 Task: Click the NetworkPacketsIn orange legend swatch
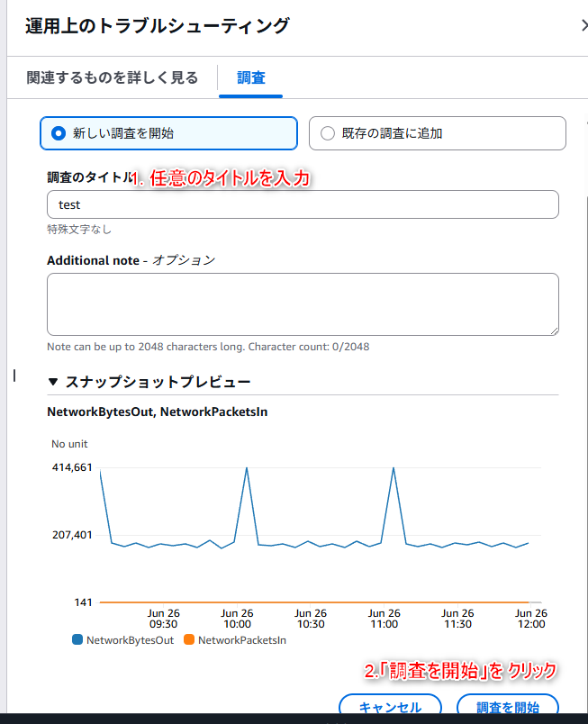[189, 639]
